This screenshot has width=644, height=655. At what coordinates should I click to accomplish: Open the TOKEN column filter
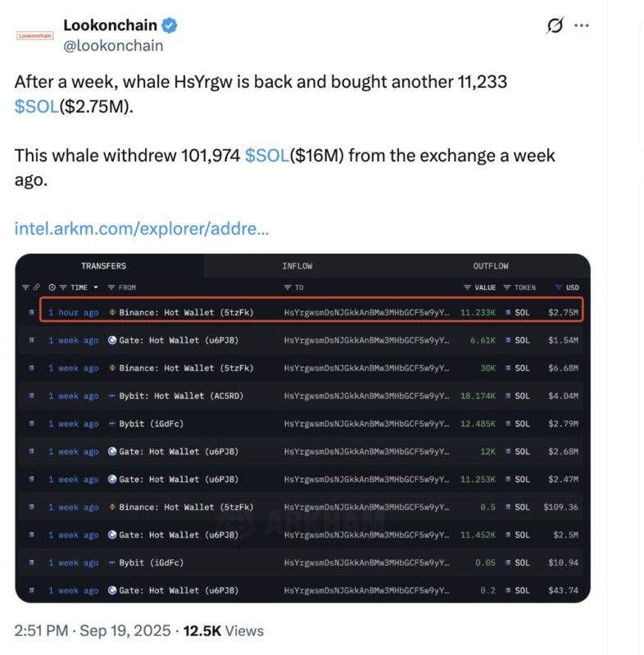[506, 287]
